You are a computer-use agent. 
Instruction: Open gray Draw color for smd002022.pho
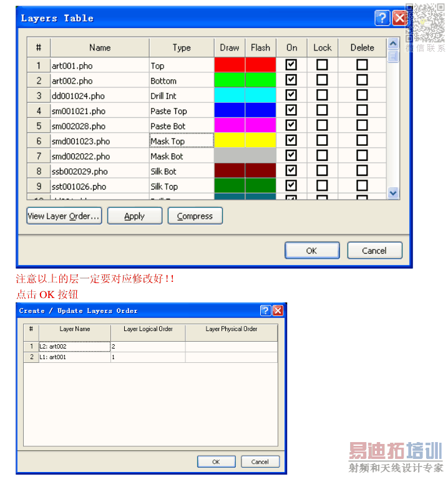230,155
